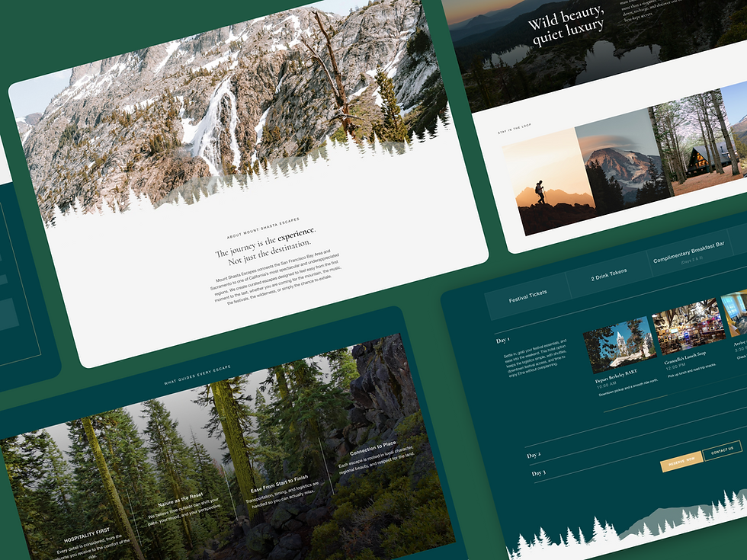Click the 10:00 AM departure time

click(607, 384)
